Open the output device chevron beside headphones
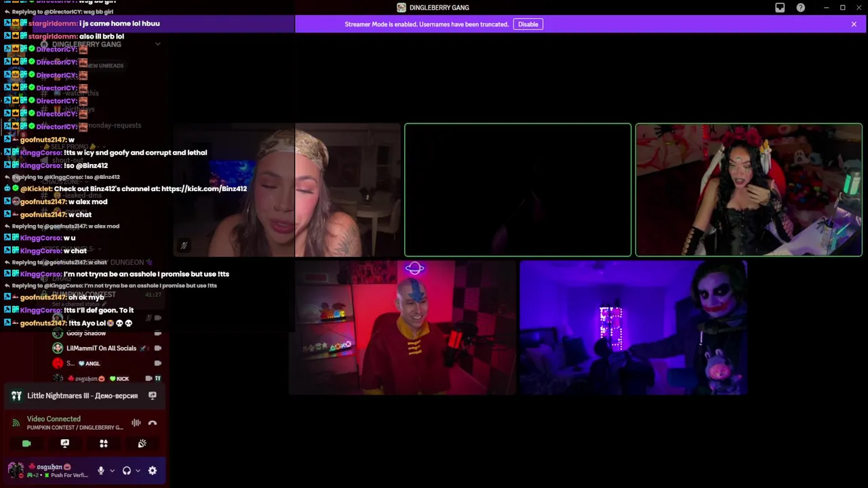Screen dimensions: 868x488 coord(138,470)
